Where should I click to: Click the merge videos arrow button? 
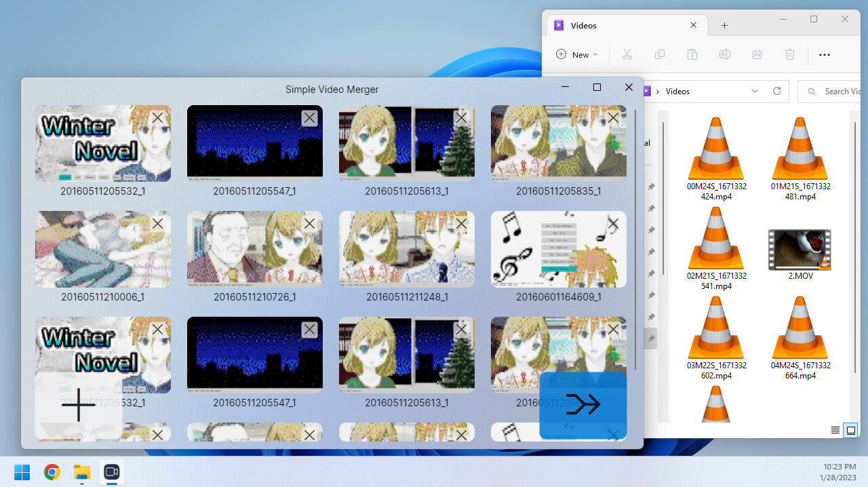click(x=583, y=405)
